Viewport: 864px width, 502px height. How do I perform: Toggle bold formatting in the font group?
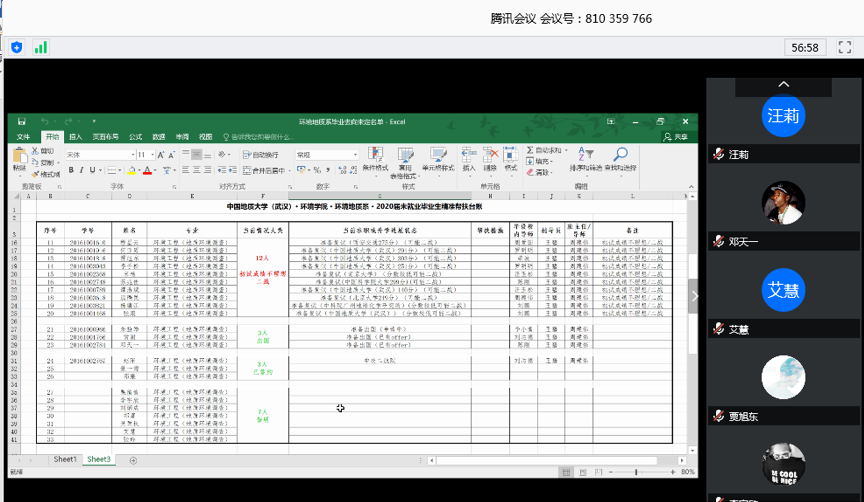point(71,171)
